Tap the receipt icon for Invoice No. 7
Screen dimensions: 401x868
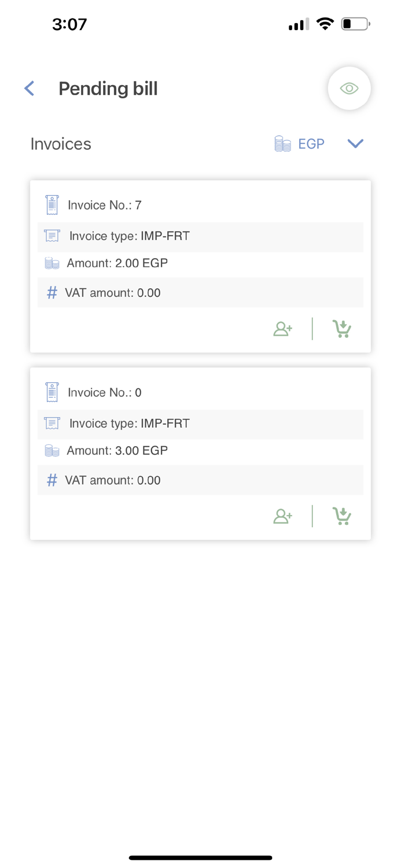pos(52,205)
